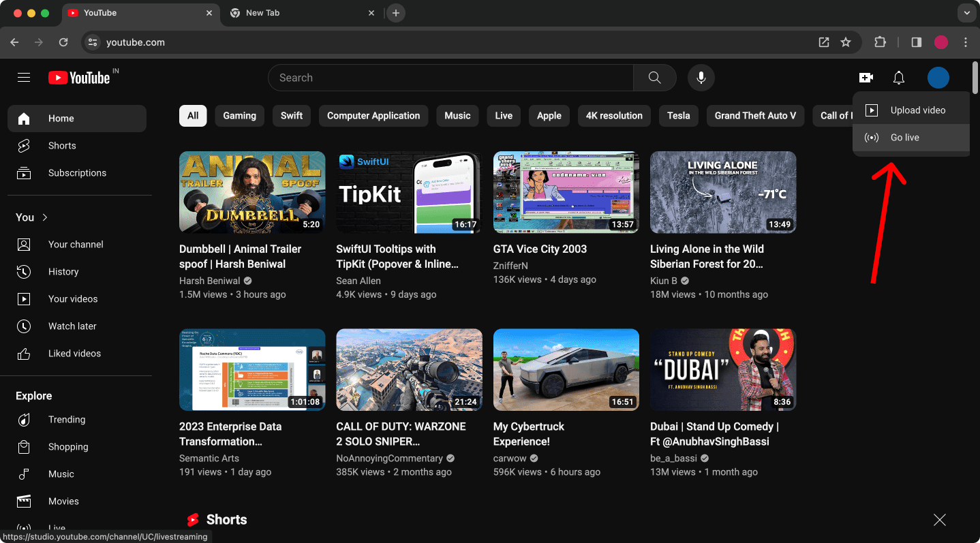Open the sidebar hamburger menu
Image resolution: width=980 pixels, height=543 pixels.
[x=24, y=77]
